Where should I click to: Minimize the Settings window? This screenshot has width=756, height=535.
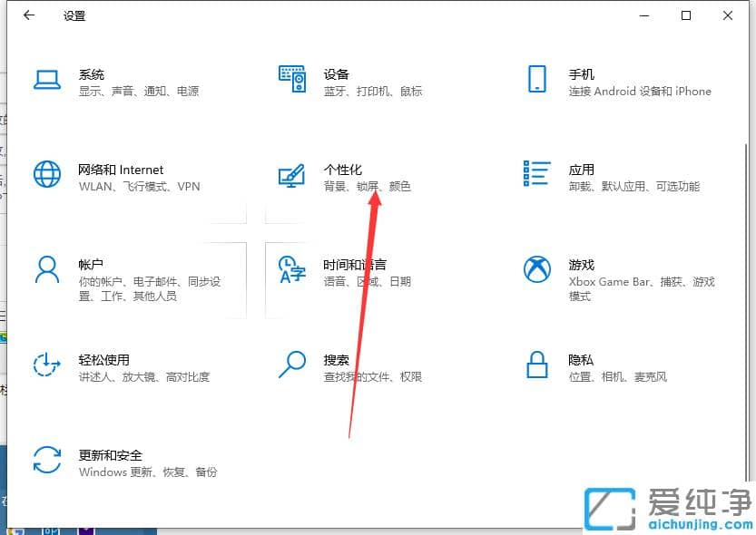[644, 15]
